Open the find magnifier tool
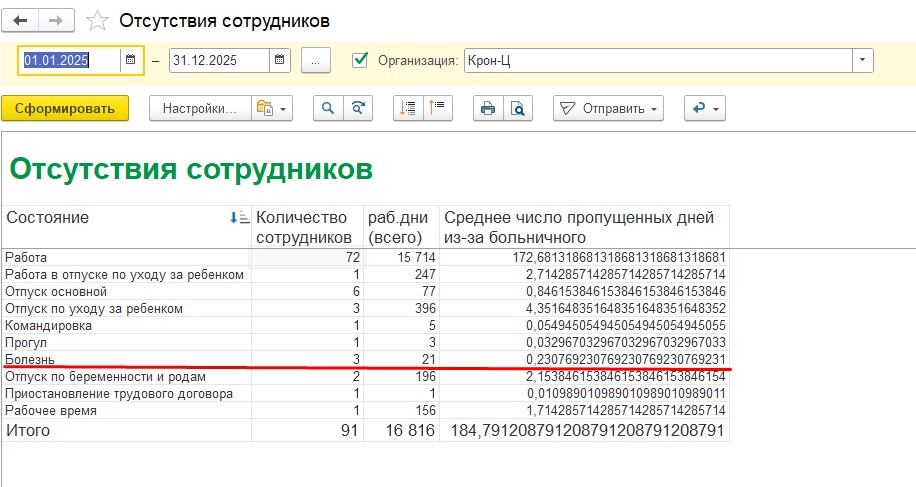Viewport: 916px width, 487px height. [x=328, y=109]
